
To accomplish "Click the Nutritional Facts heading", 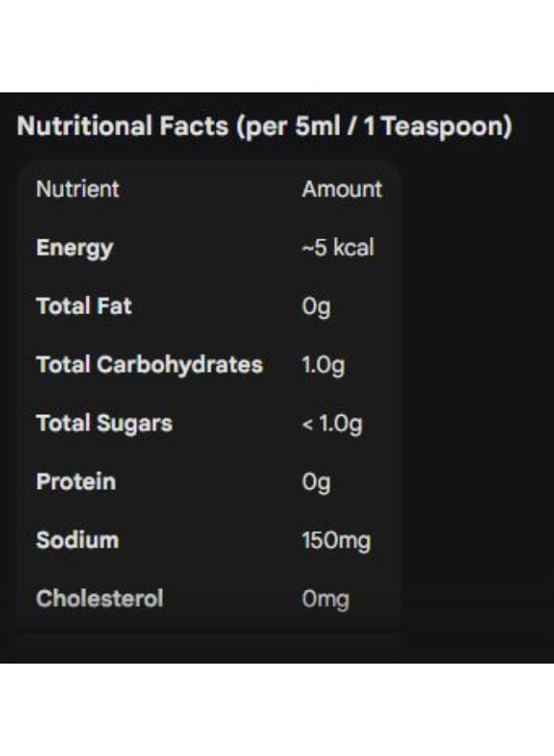I will [264, 127].
